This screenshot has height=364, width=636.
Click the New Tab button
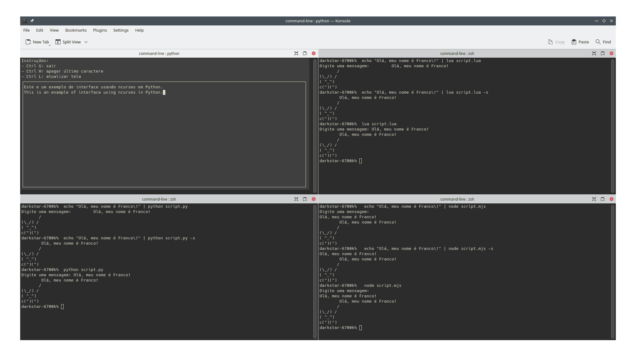point(38,42)
